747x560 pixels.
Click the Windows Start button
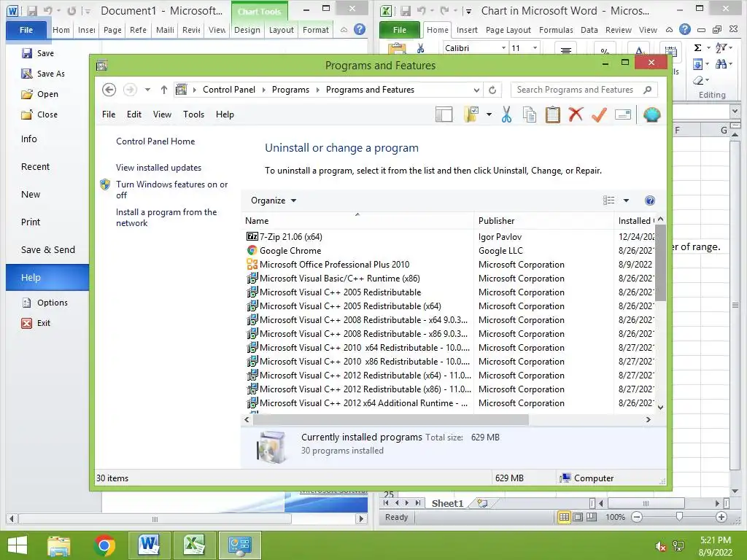click(18, 545)
